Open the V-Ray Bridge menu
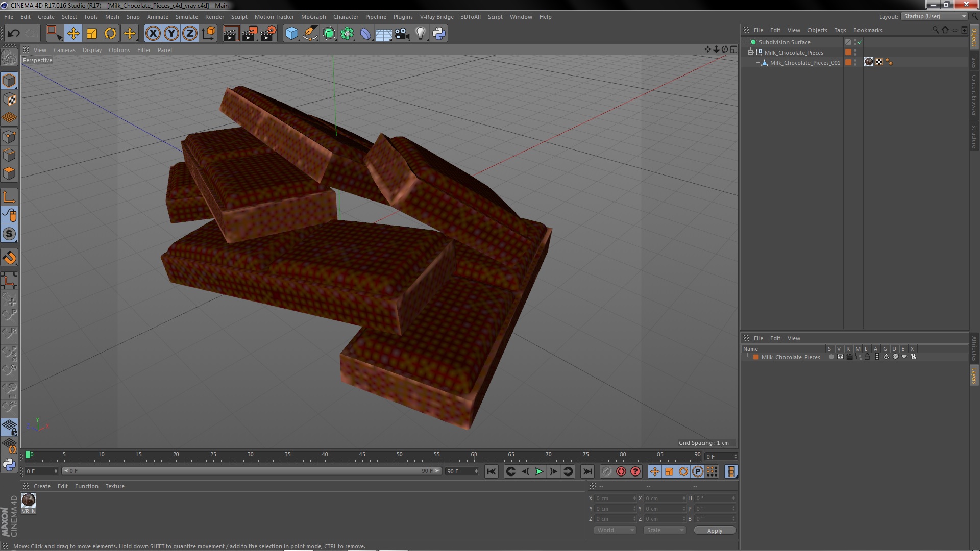This screenshot has height=551, width=980. pos(436,17)
